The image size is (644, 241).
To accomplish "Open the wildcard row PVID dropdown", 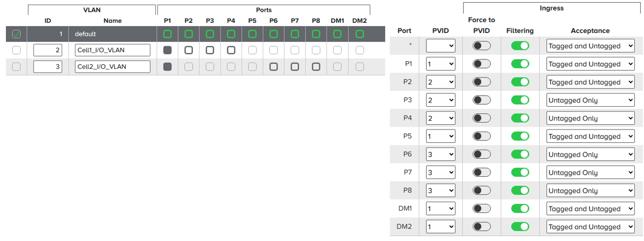I will tap(440, 46).
